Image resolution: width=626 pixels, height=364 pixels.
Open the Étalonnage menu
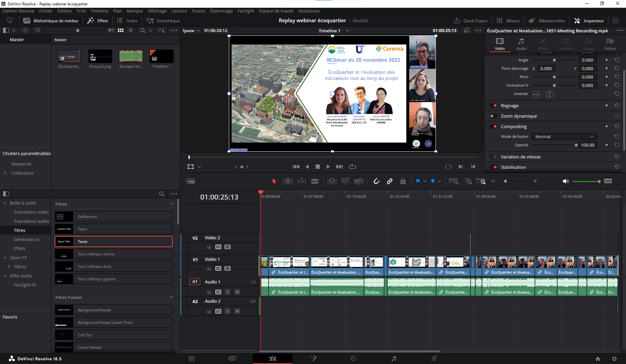[x=221, y=11]
